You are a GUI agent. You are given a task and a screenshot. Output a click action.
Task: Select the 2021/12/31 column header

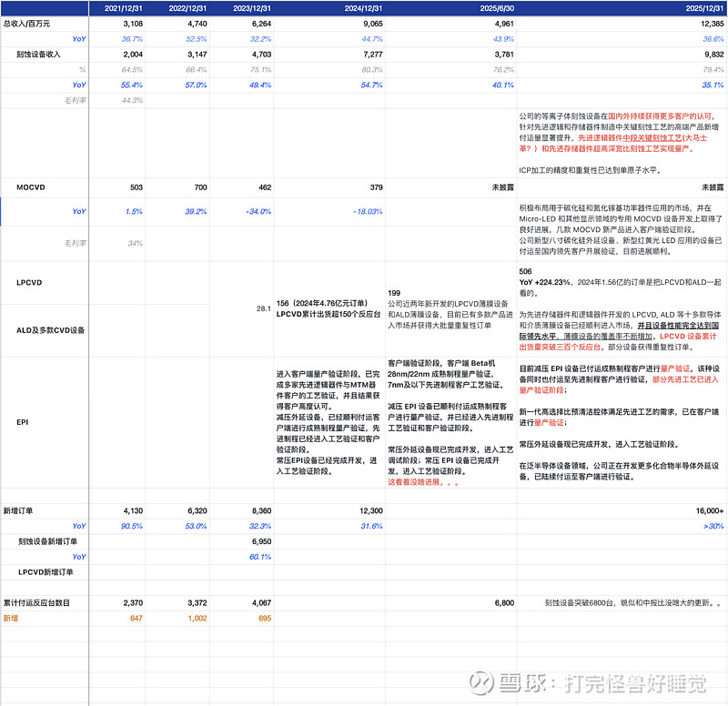click(124, 8)
